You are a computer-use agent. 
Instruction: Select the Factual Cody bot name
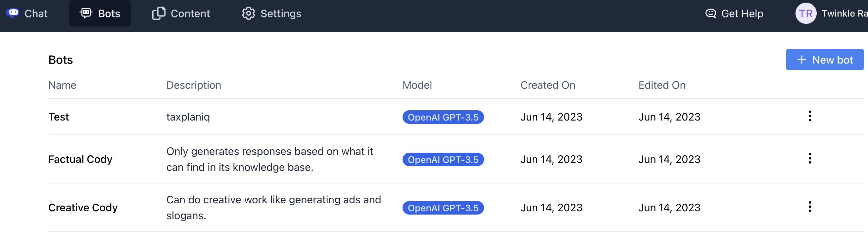coord(80,159)
